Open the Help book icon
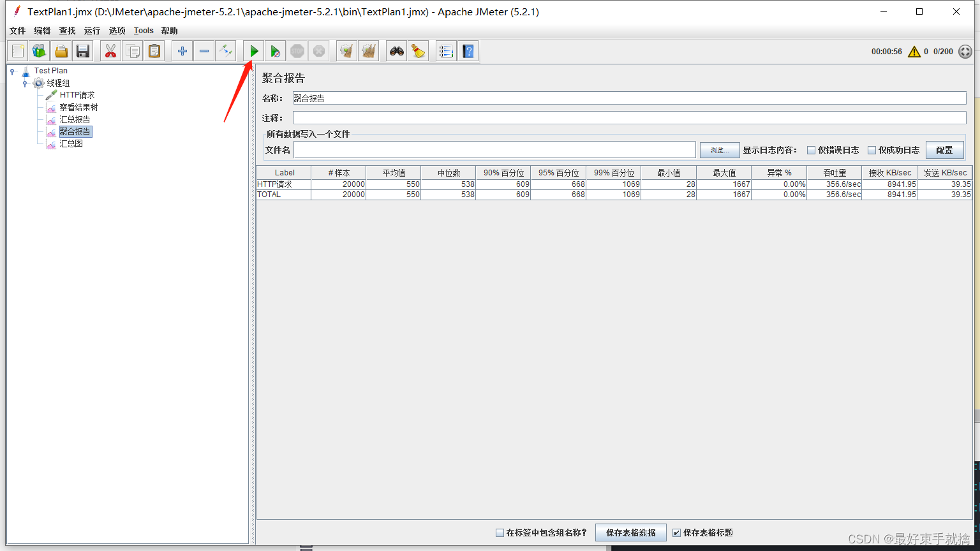 [468, 51]
